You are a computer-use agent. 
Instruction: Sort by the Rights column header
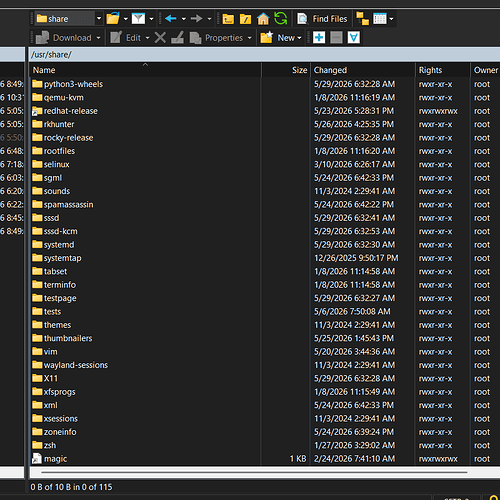[443, 70]
